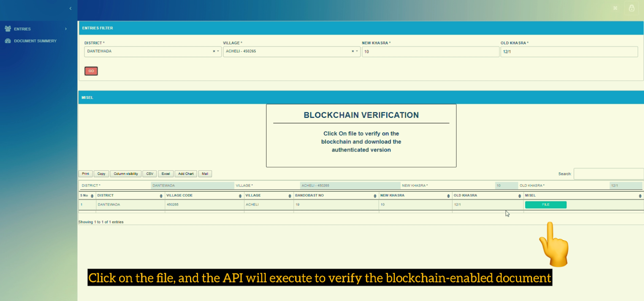Export the table using the Excel button

click(x=165, y=174)
